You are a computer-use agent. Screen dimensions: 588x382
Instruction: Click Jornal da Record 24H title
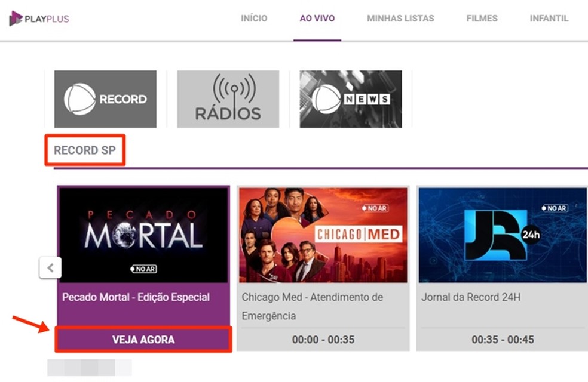pyautogui.click(x=471, y=297)
